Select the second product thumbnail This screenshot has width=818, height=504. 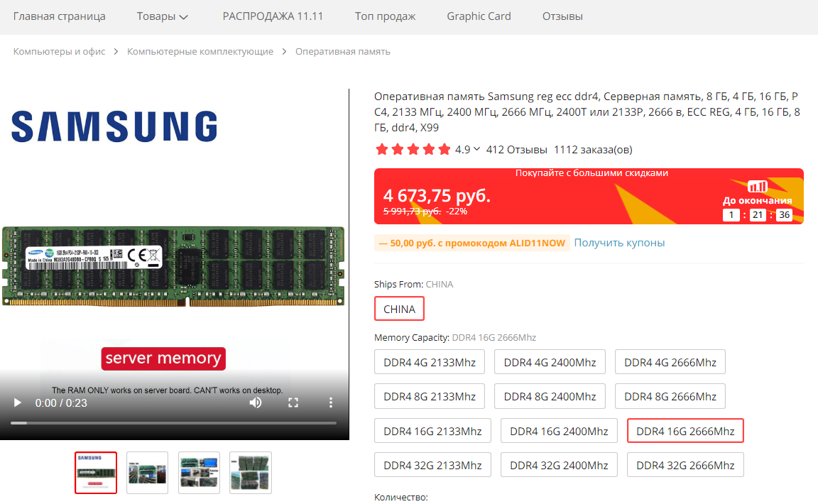(x=147, y=473)
